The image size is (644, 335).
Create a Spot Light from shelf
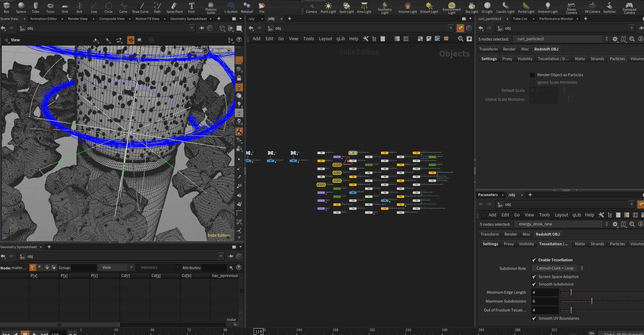click(x=346, y=7)
